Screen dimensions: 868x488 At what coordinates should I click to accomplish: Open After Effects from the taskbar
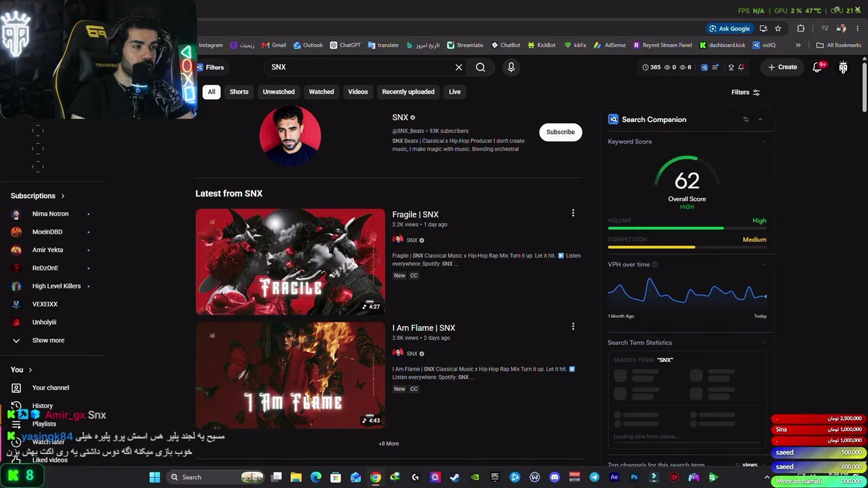click(614, 477)
